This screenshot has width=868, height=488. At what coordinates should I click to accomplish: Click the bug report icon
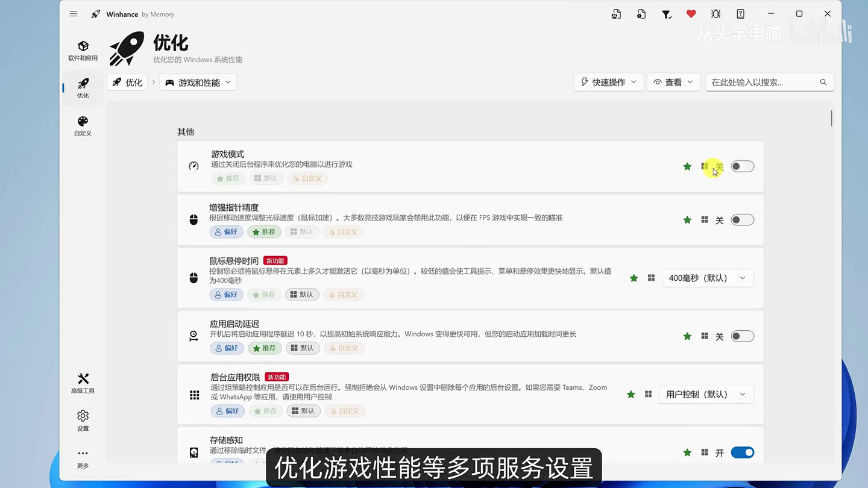(x=715, y=14)
